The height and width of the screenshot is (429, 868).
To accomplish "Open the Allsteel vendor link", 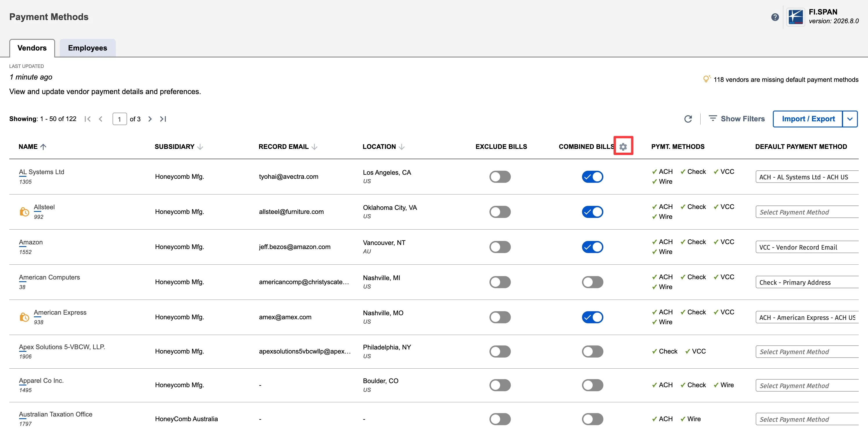I will point(44,207).
